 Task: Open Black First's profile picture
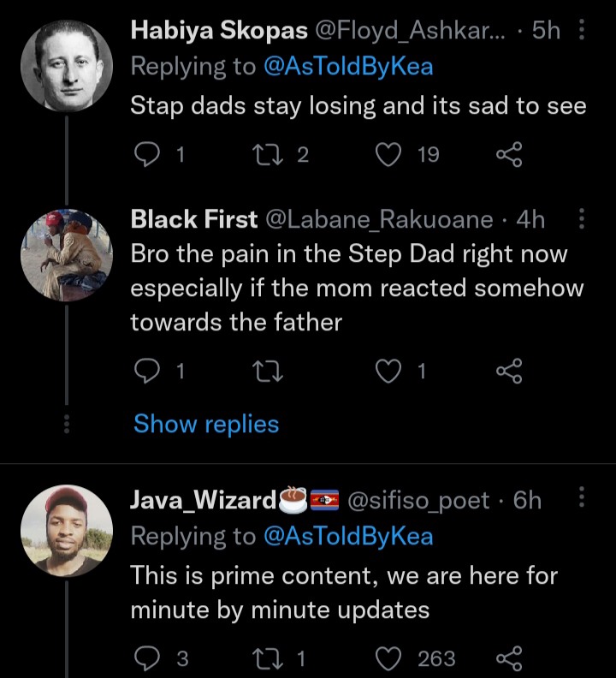(x=67, y=256)
